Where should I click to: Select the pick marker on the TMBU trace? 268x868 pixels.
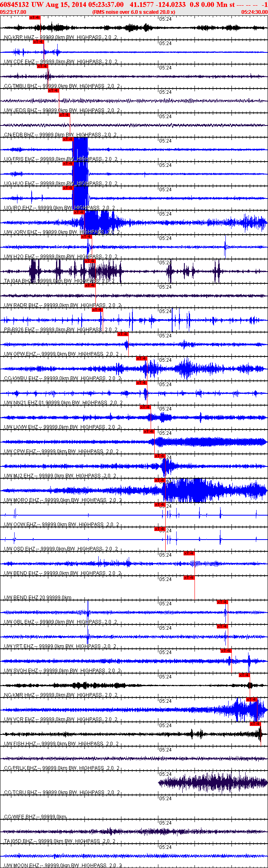[42, 66]
